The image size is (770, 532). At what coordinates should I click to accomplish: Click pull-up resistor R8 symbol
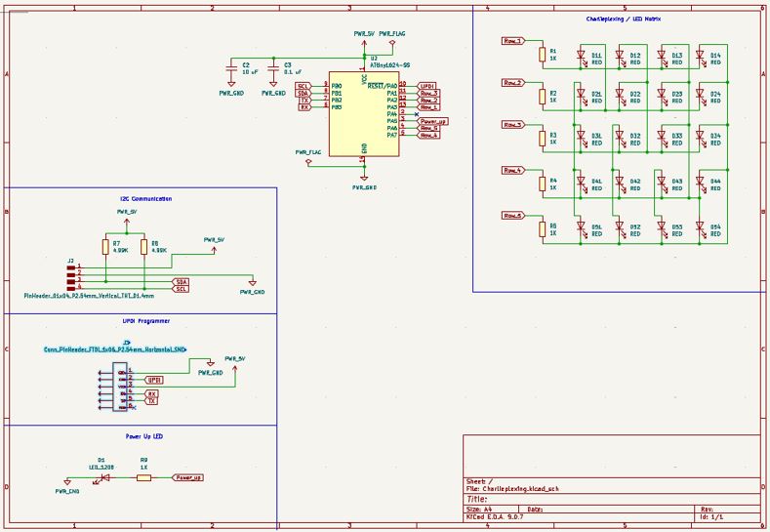coord(143,247)
